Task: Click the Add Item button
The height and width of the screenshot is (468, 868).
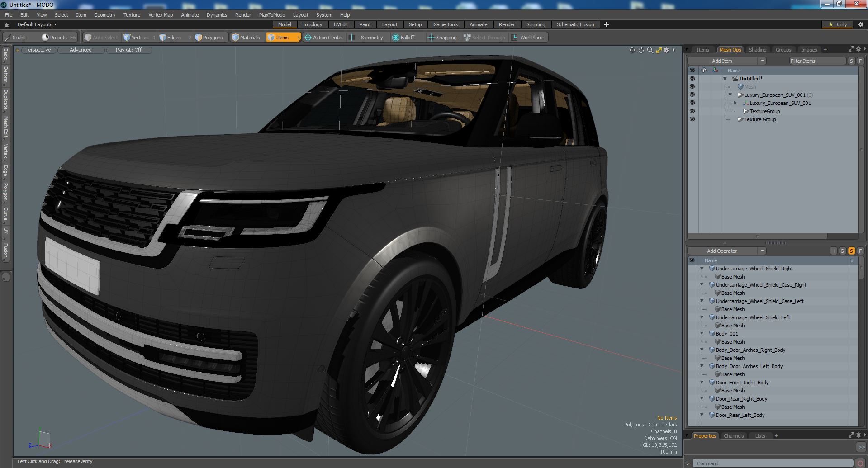Action: pyautogui.click(x=722, y=61)
